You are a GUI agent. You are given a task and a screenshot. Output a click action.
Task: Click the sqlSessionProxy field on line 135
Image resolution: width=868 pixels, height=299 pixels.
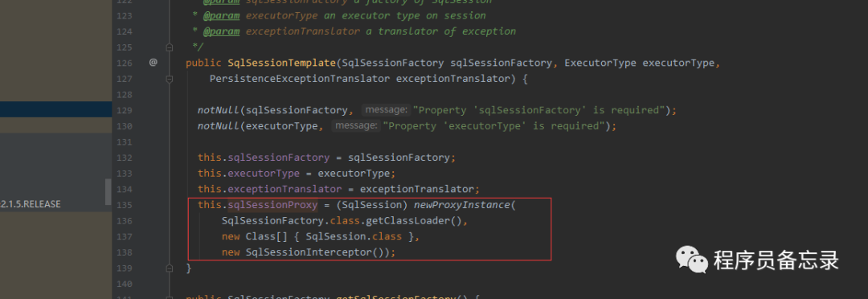(273, 205)
